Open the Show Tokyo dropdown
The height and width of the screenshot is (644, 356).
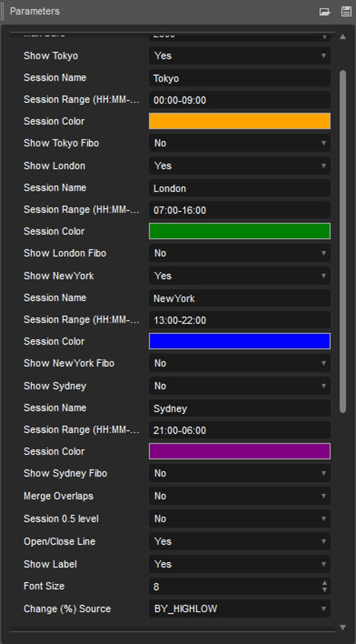click(240, 55)
